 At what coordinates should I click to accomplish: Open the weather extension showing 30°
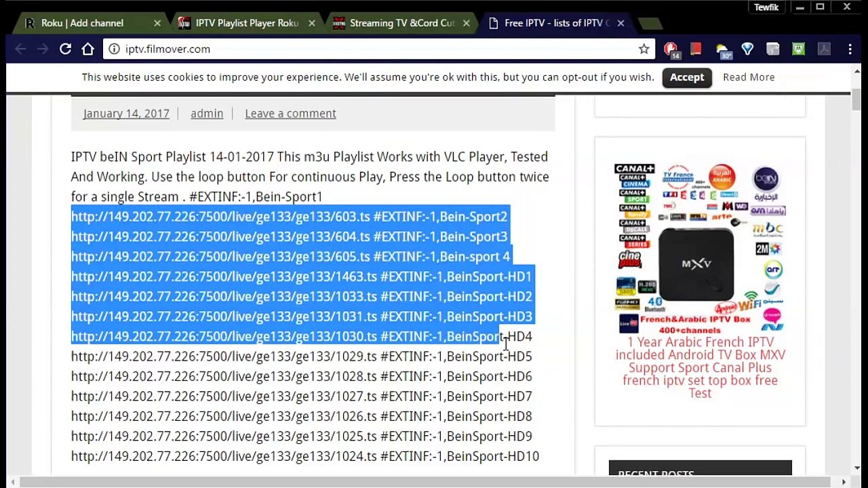[722, 50]
